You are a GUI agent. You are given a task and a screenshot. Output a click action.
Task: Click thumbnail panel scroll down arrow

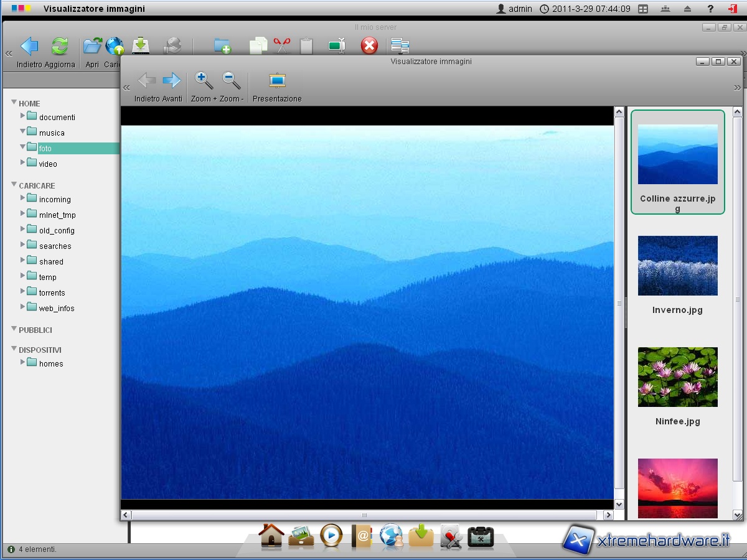click(x=738, y=515)
